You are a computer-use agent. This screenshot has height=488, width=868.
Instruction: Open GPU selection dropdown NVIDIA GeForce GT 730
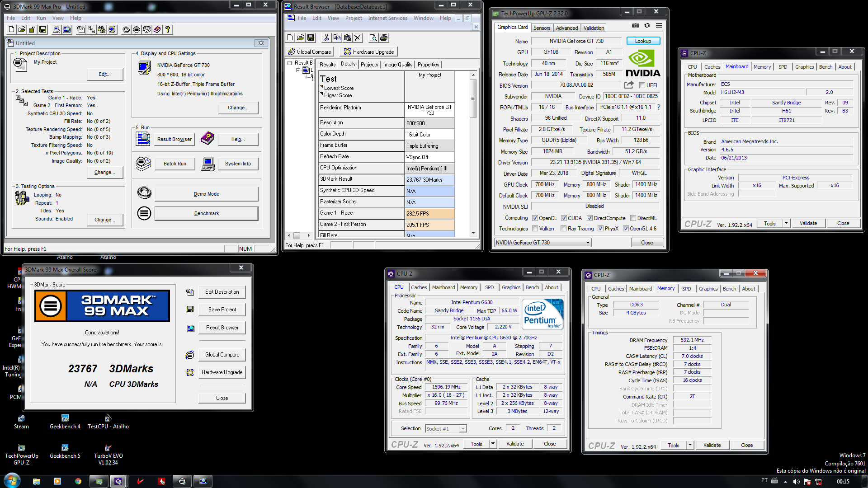click(542, 243)
